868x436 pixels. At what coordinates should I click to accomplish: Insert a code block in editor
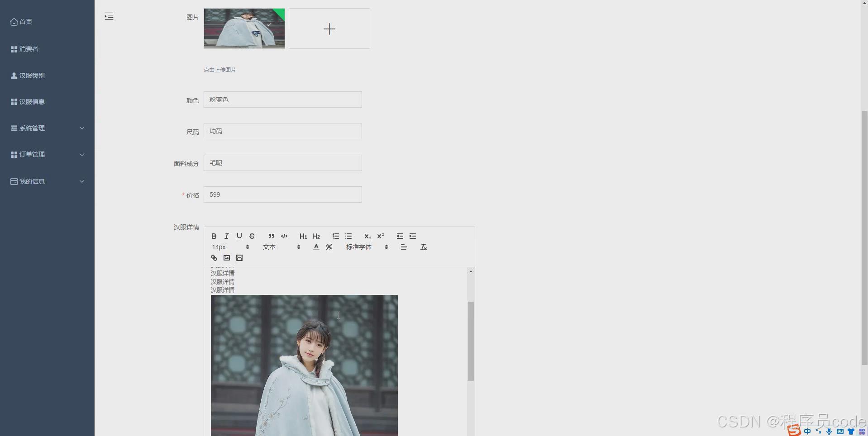(284, 236)
